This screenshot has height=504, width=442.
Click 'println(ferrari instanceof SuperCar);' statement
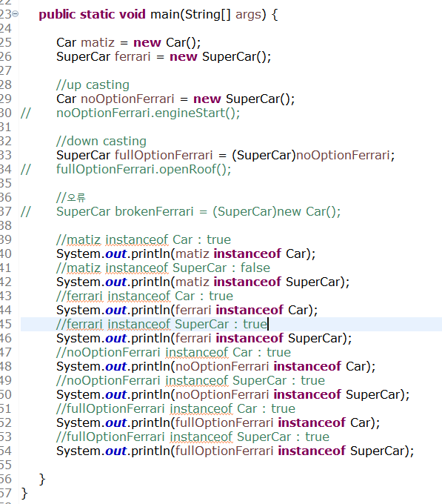coord(204,338)
